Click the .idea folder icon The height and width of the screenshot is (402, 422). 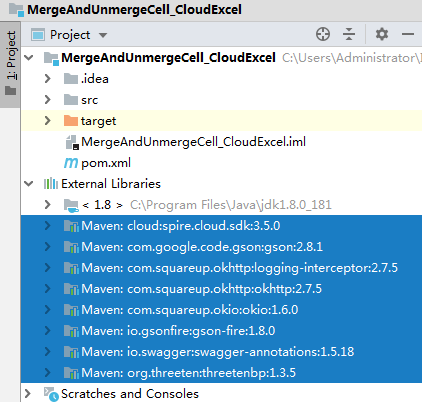pyautogui.click(x=71, y=79)
